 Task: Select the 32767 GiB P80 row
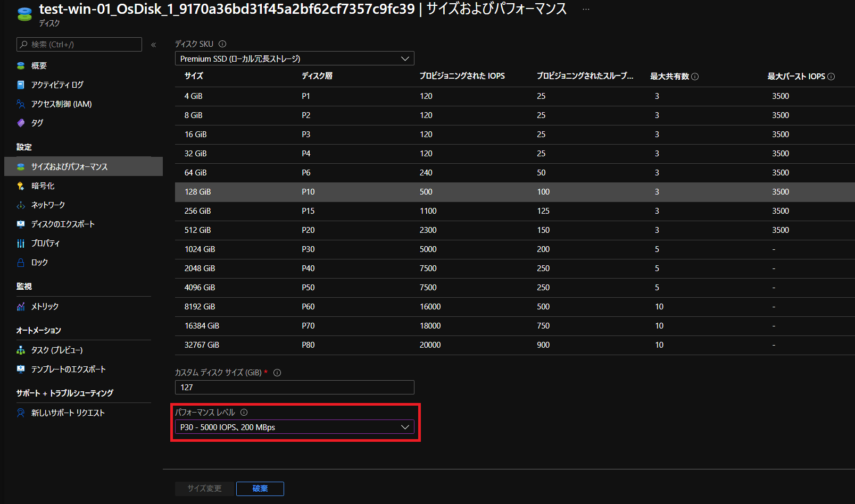(x=514, y=345)
